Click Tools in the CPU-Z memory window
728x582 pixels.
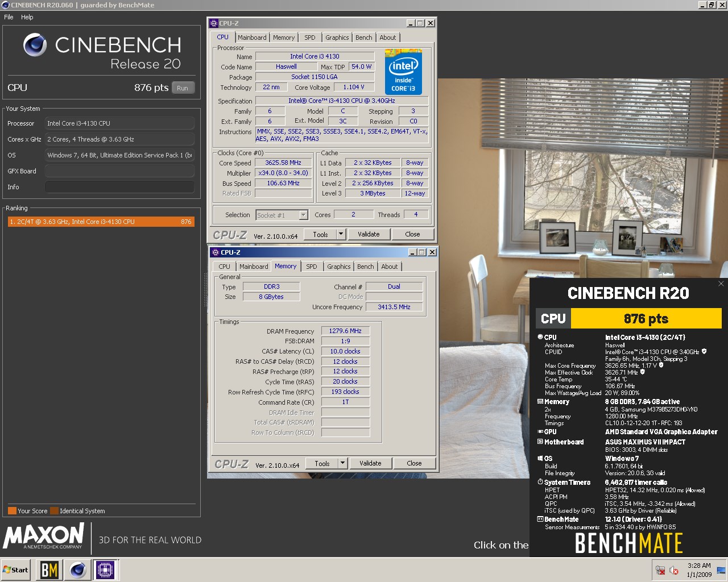[x=322, y=463]
